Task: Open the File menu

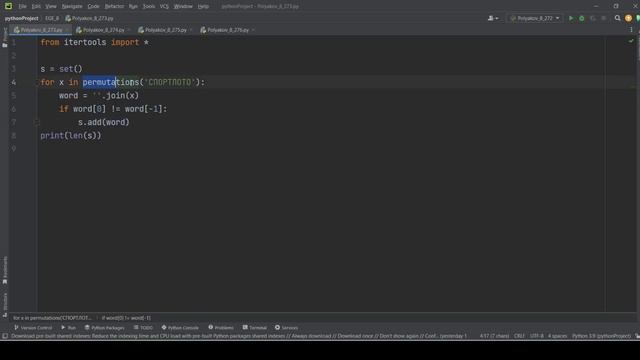Action: coord(22,6)
